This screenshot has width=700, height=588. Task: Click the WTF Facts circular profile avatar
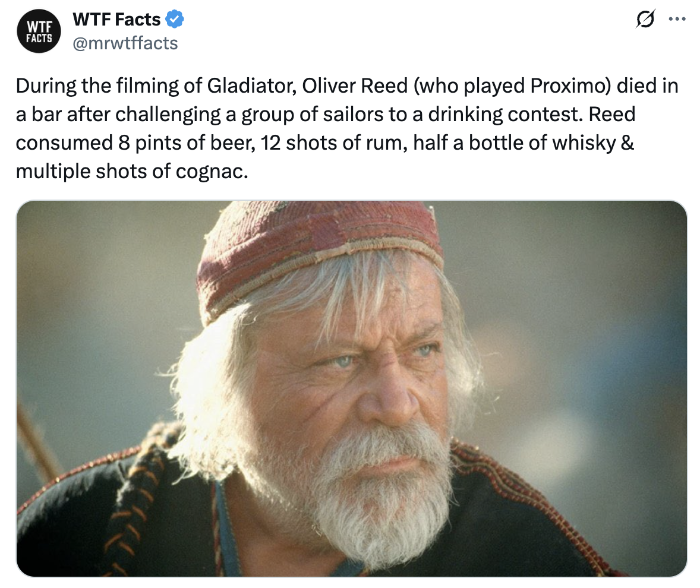[x=39, y=31]
